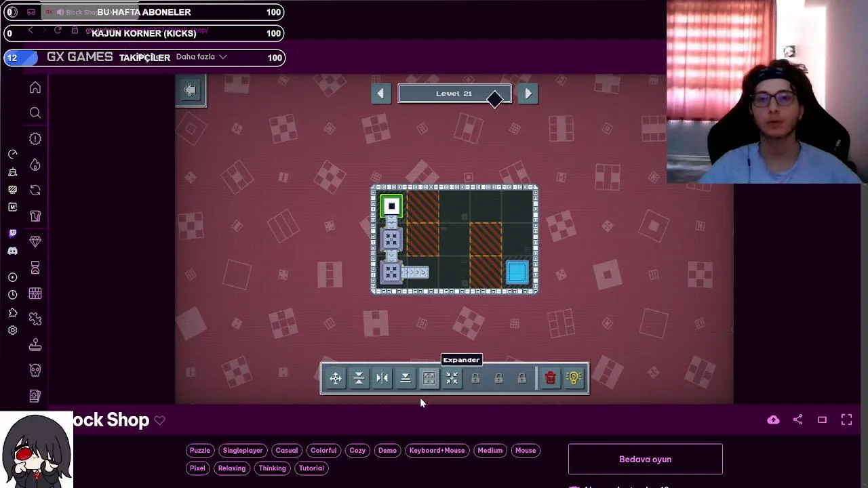This screenshot has height=488, width=868.
Task: Click the diamond sidebar icon
Action: 35,242
